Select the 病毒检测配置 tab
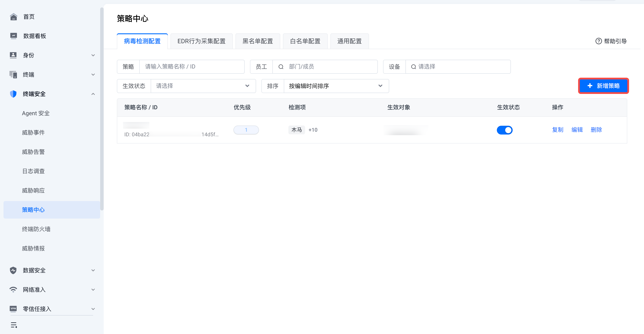 click(x=142, y=41)
